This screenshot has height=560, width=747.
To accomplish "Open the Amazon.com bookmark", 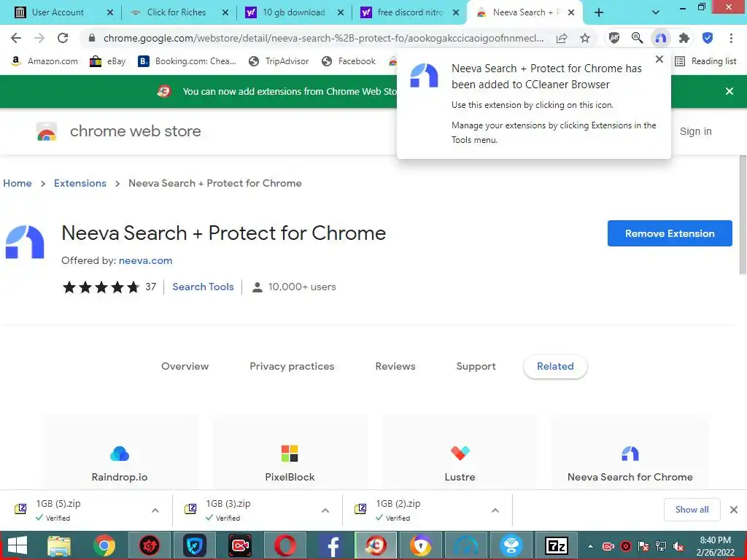I will 44,61.
